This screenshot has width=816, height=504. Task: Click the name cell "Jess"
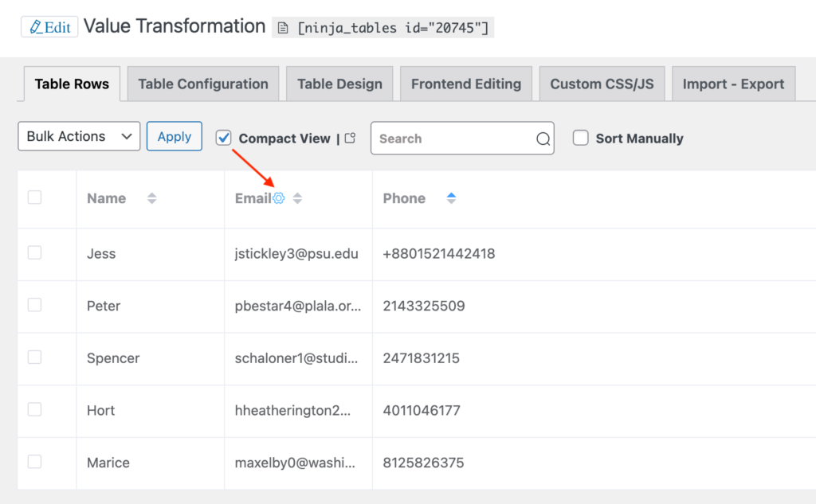[101, 254]
